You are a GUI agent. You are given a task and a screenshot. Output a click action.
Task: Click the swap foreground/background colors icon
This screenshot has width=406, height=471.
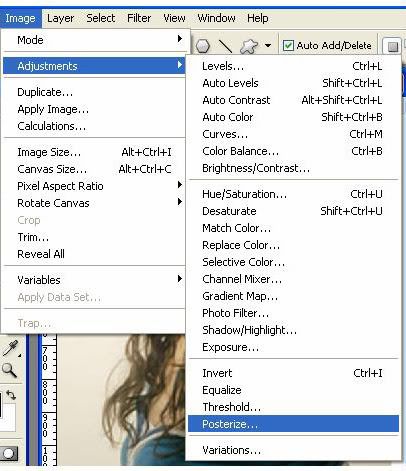(11, 395)
